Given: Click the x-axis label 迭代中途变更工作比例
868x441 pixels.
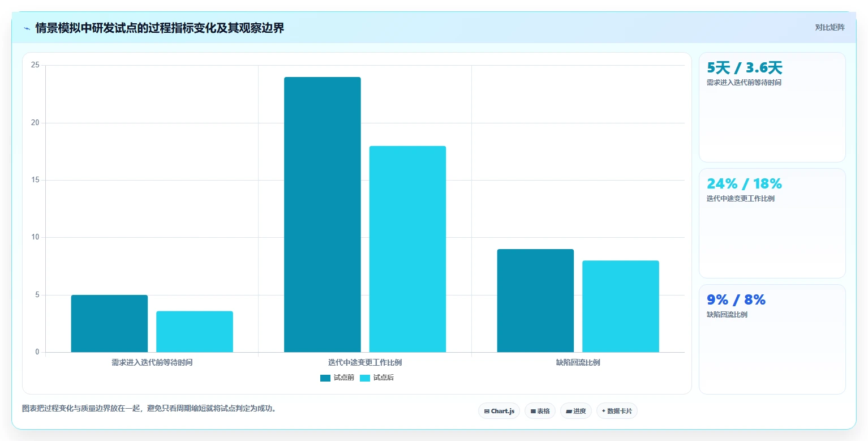Looking at the screenshot, I should click(x=365, y=362).
